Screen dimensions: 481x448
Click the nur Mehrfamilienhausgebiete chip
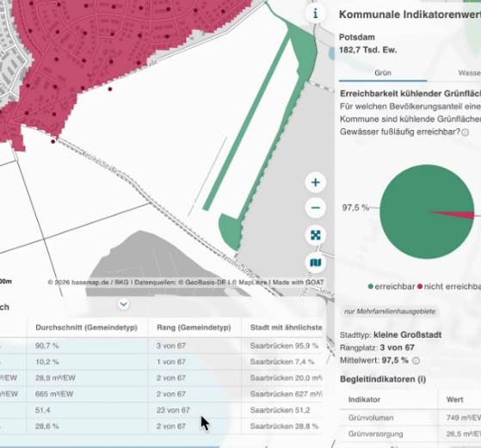[x=390, y=311]
